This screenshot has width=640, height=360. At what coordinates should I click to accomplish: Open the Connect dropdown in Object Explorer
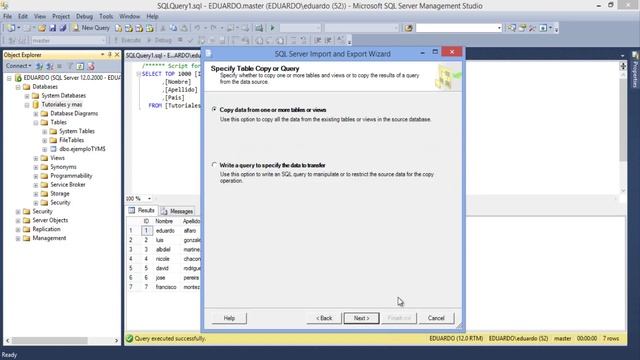point(18,66)
